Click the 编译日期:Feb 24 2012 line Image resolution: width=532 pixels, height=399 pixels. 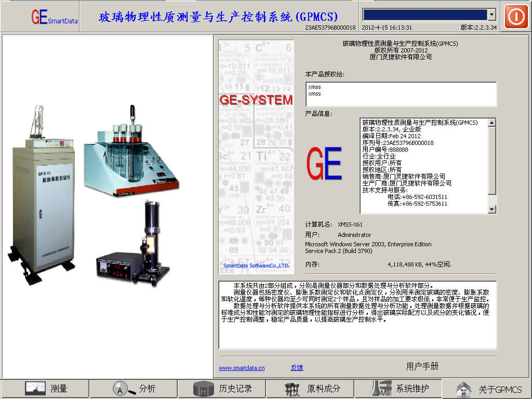click(391, 136)
